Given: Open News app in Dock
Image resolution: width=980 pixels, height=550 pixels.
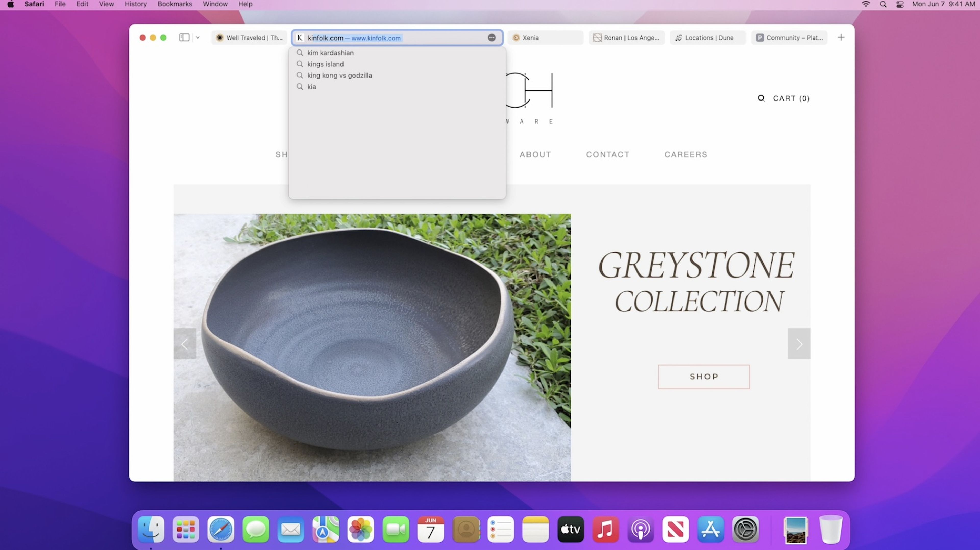Looking at the screenshot, I should click(x=676, y=529).
